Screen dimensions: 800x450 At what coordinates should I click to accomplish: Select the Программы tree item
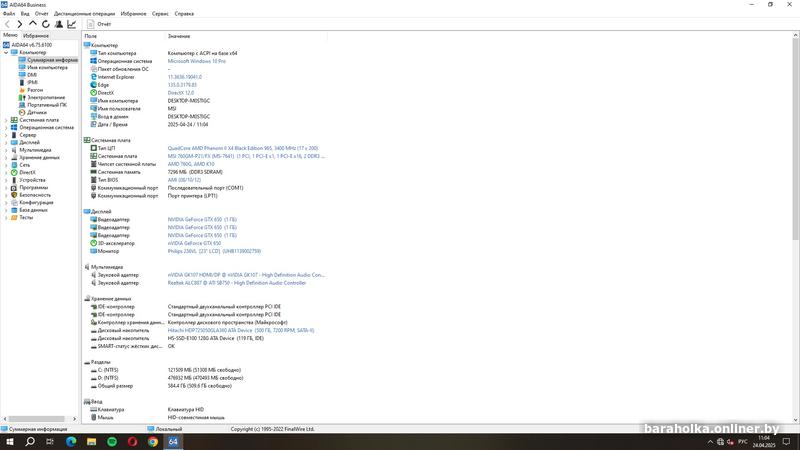point(29,187)
